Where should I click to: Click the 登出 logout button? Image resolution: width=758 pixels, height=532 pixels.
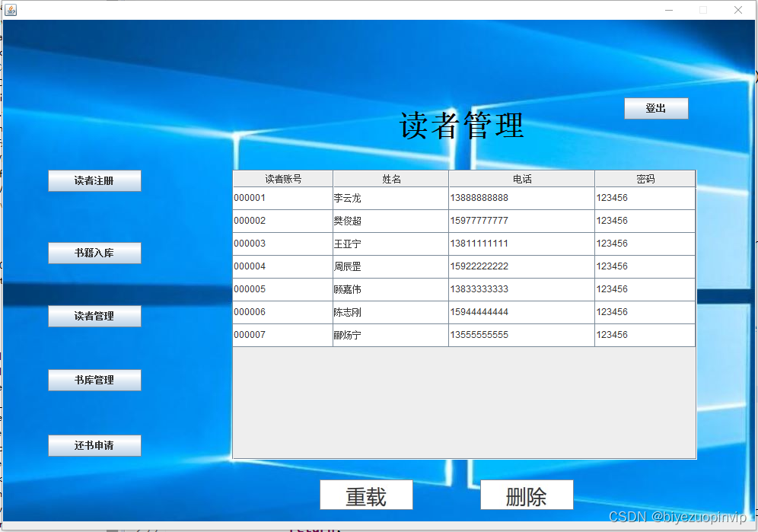pyautogui.click(x=656, y=107)
